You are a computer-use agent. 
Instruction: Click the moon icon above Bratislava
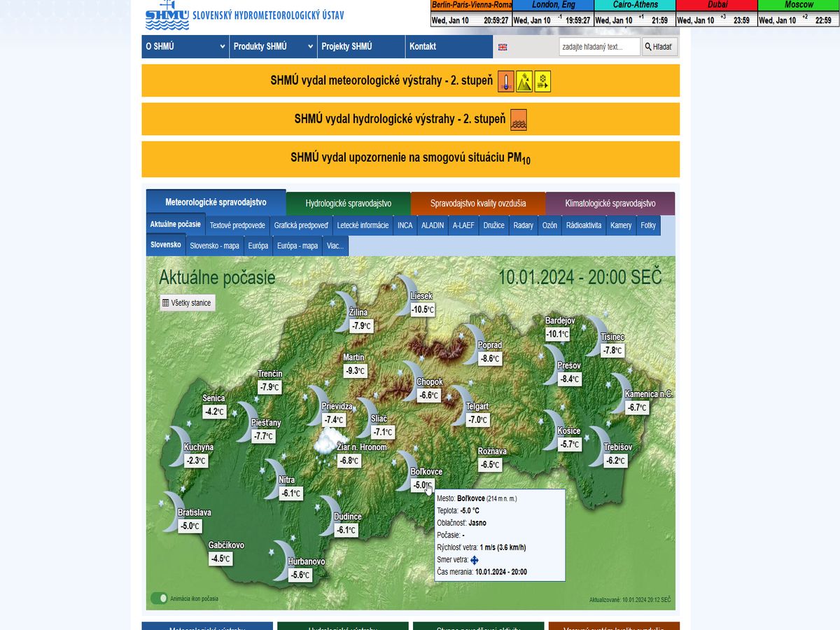click(x=170, y=502)
